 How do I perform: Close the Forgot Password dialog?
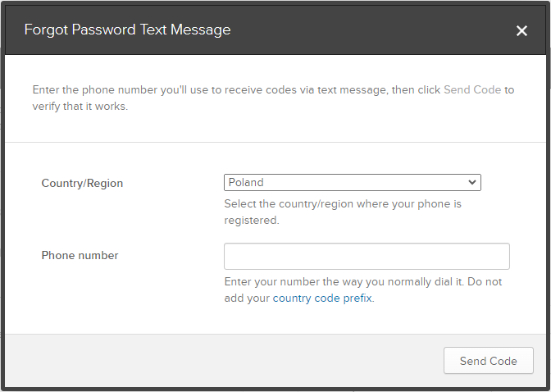521,30
